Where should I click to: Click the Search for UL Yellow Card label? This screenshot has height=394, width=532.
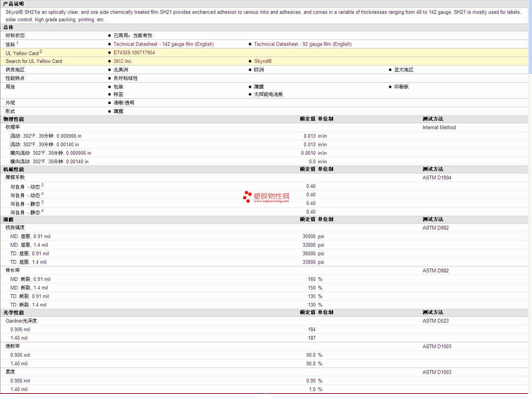click(x=34, y=61)
